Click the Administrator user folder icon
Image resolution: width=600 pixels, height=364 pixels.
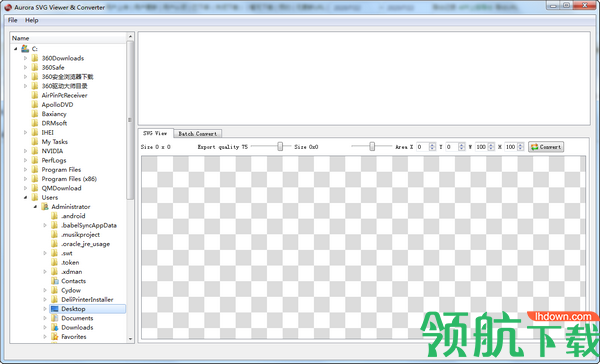45,207
